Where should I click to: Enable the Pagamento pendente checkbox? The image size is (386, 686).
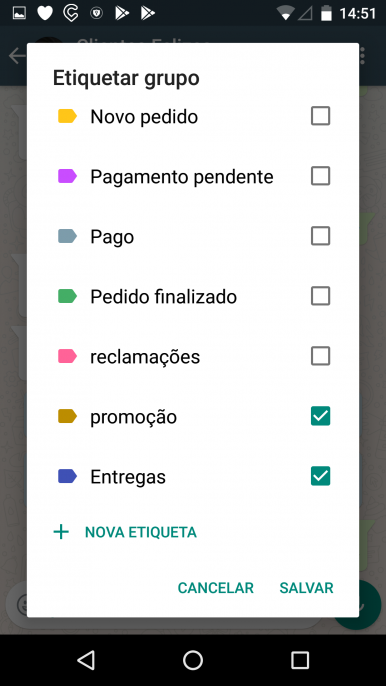[x=320, y=176]
